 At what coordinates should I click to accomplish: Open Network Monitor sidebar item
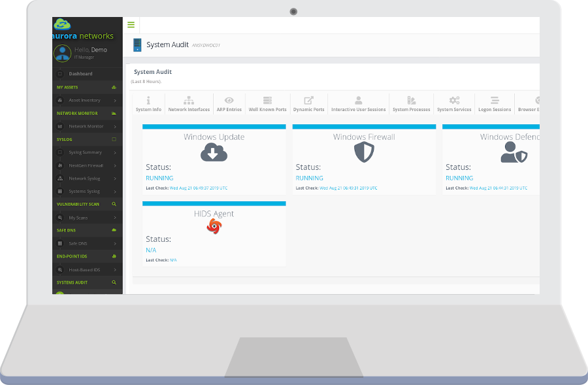pyautogui.click(x=88, y=126)
